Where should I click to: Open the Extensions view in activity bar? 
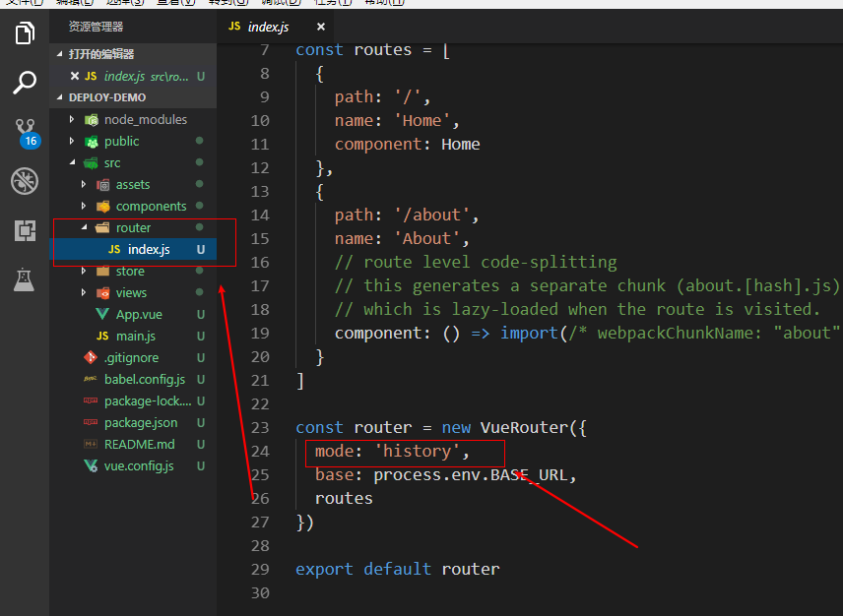coord(25,230)
